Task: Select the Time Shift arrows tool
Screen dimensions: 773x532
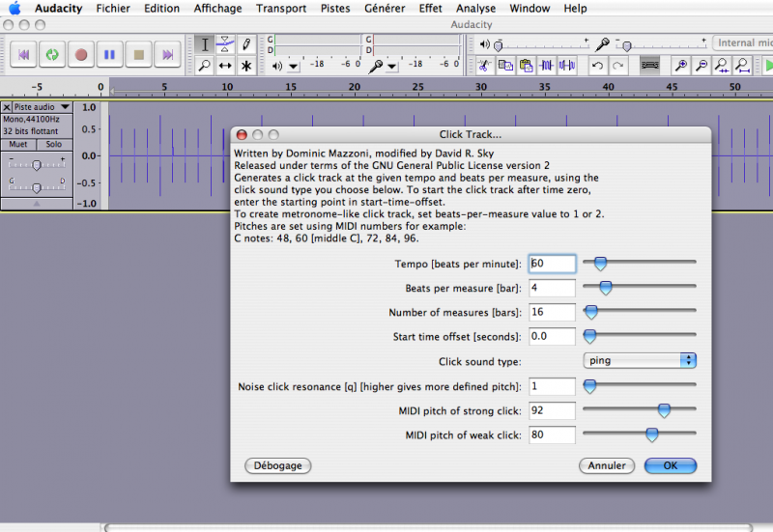Action: tap(225, 65)
